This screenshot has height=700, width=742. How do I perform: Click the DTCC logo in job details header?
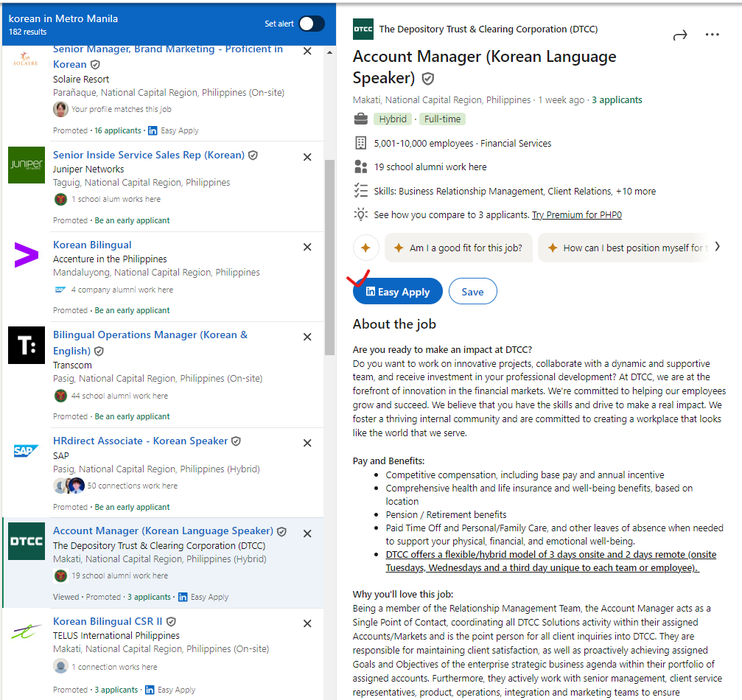[x=363, y=29]
